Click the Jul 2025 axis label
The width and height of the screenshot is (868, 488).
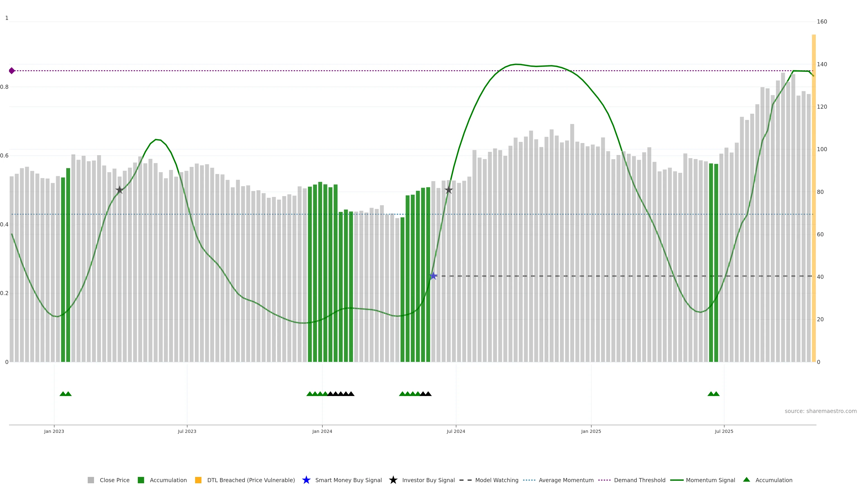point(724,431)
